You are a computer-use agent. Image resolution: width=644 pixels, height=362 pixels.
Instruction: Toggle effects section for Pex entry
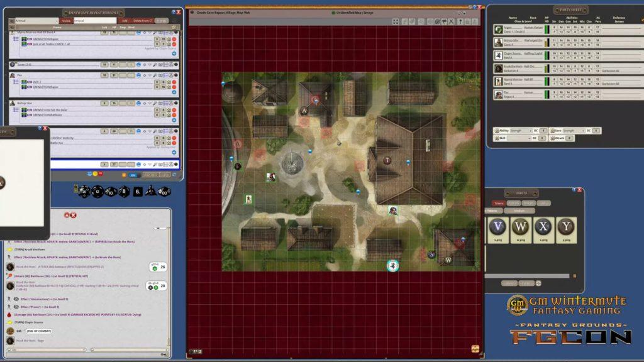coord(166,75)
